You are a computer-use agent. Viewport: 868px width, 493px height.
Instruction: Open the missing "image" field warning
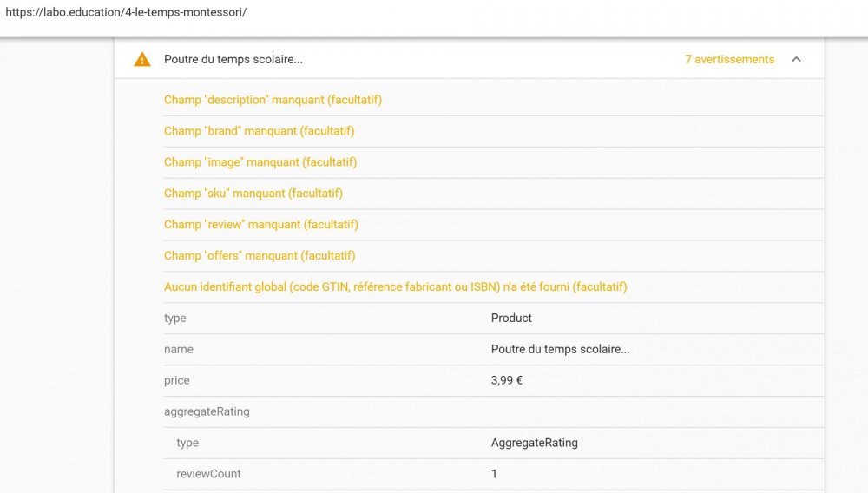260,162
